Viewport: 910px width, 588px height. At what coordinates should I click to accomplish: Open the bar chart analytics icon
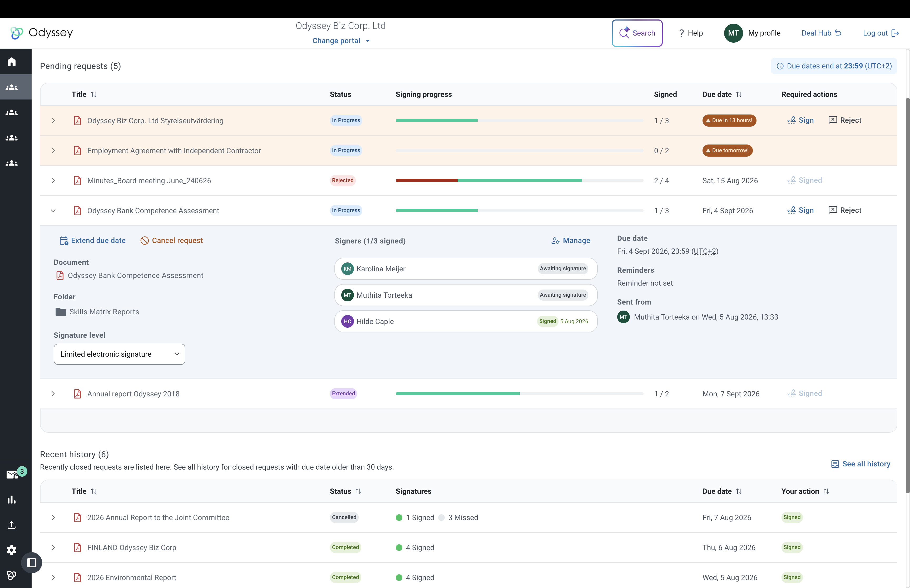12,499
